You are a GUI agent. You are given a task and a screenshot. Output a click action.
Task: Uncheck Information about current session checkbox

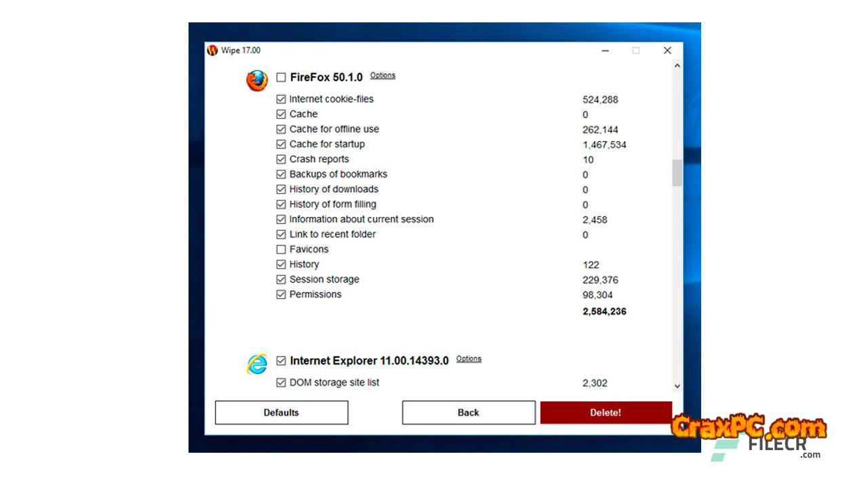pos(281,220)
